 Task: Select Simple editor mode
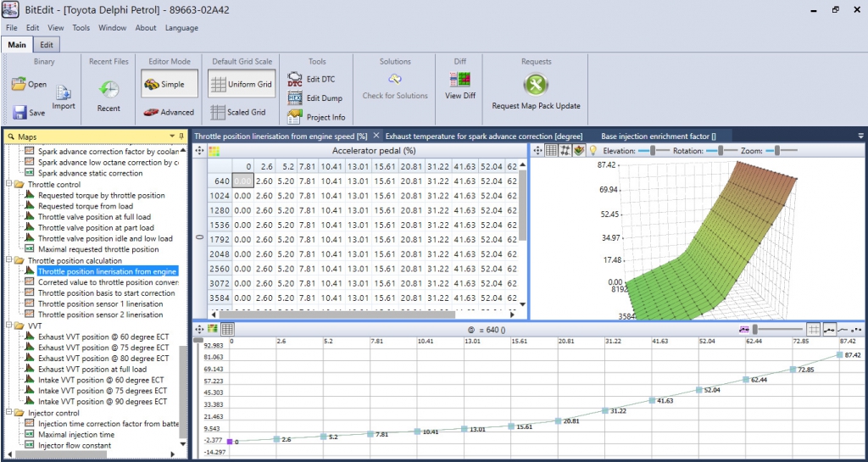169,84
